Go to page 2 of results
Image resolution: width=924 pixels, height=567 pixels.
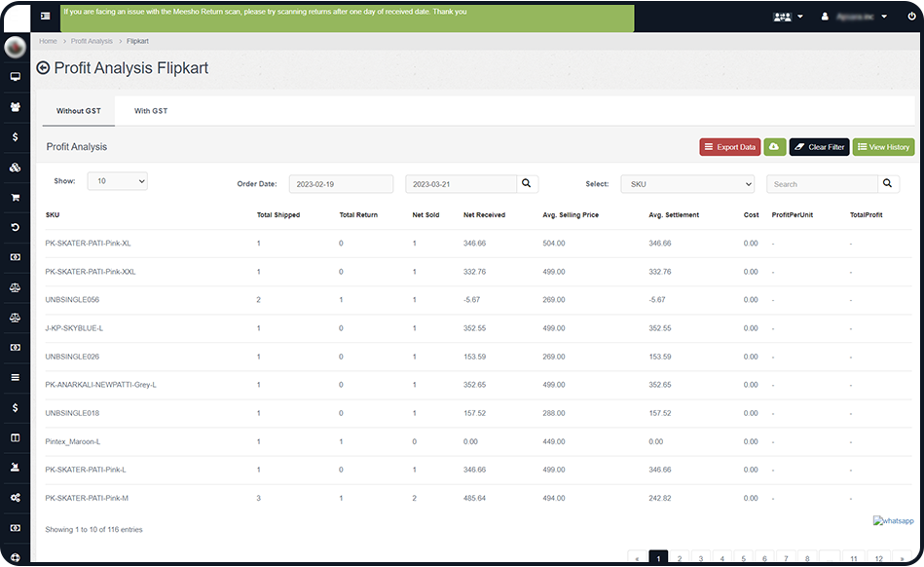pyautogui.click(x=680, y=558)
